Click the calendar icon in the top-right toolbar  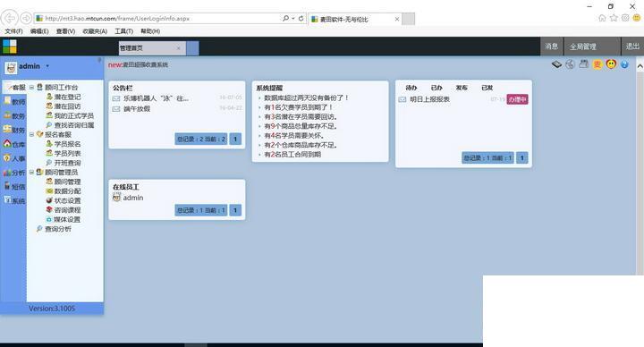583,64
